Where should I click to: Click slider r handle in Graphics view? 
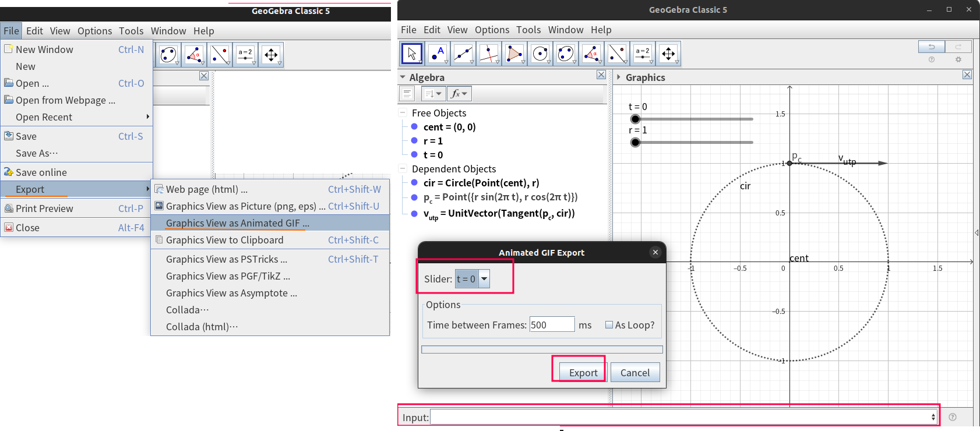(x=636, y=142)
